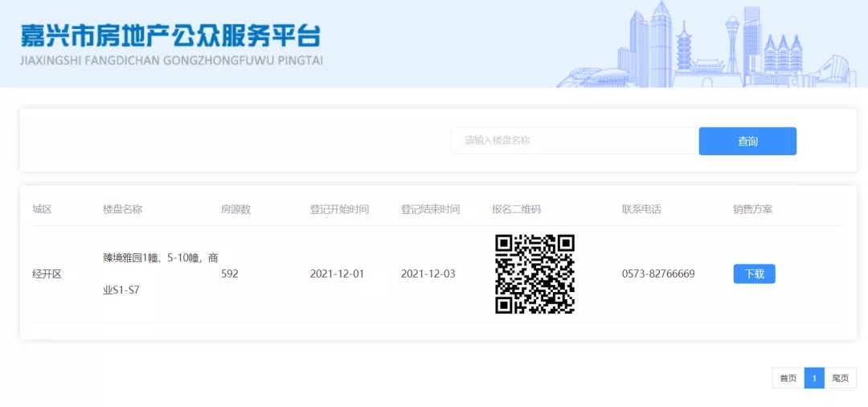868x407 pixels.
Task: Click the JIAXINGSHI FANGDICHAN pinyin subtitle
Action: point(171,60)
